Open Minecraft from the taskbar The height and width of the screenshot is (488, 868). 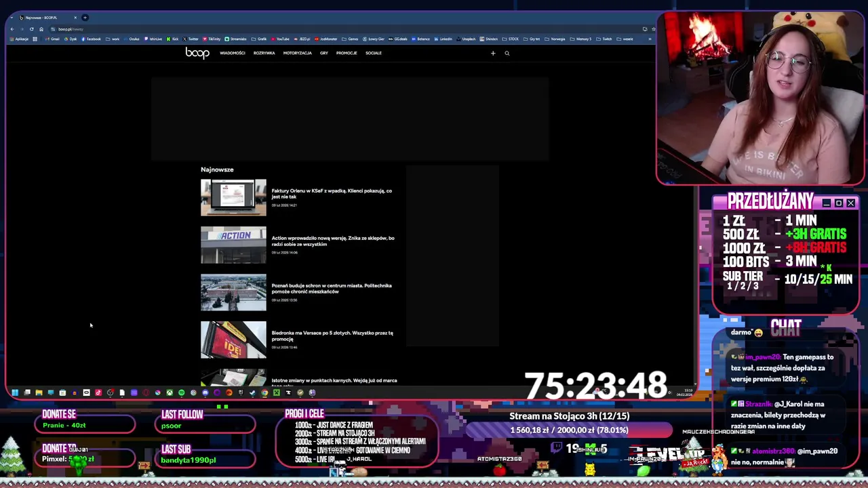(x=277, y=392)
